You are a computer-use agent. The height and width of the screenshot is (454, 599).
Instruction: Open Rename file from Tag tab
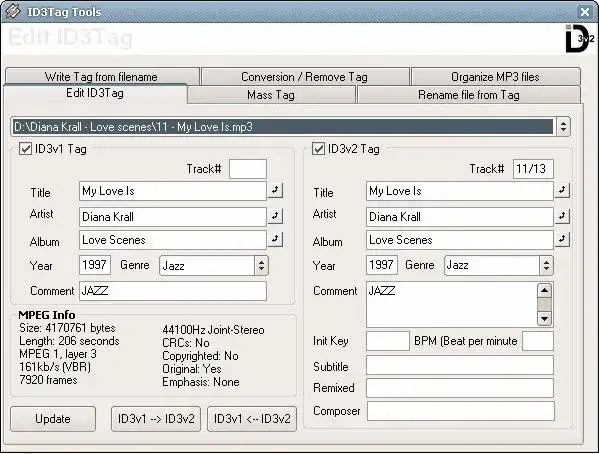469,94
